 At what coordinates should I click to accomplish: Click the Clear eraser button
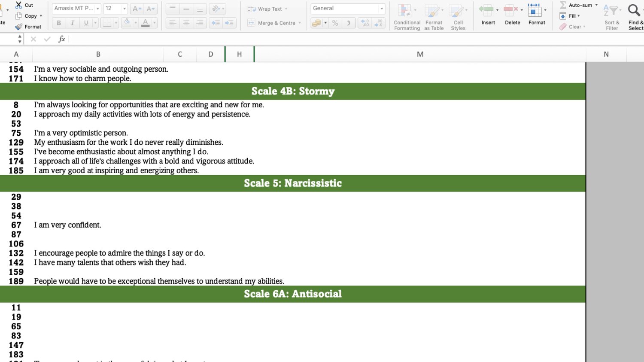point(572,27)
